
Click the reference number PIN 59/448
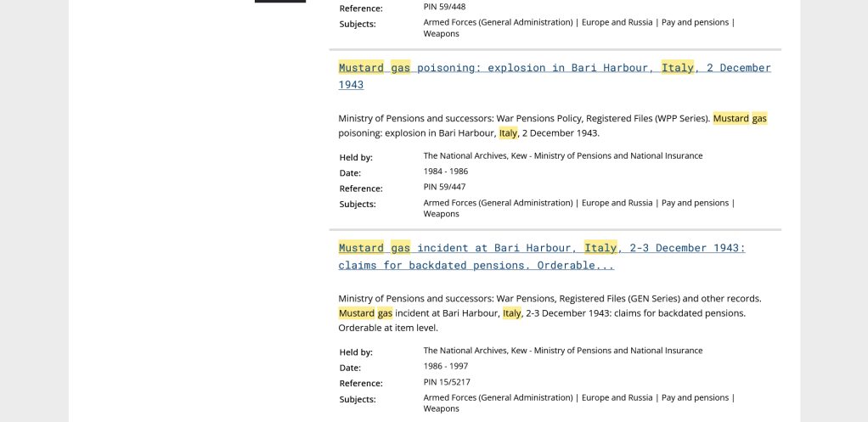444,7
